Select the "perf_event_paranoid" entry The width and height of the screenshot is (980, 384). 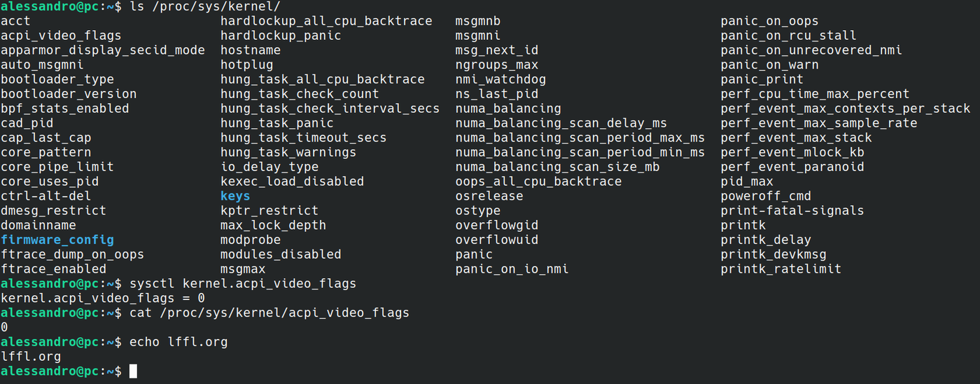coord(792,167)
